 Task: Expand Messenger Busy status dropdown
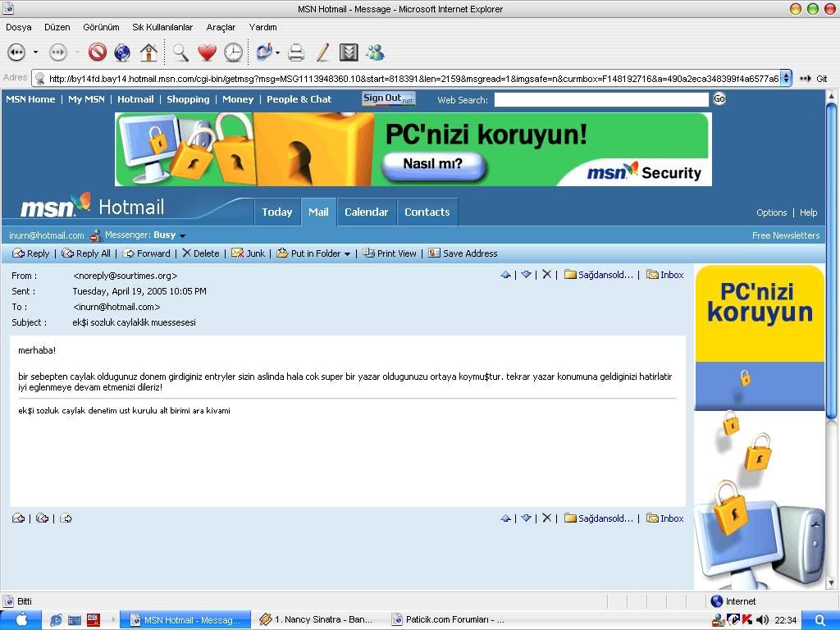click(182, 235)
